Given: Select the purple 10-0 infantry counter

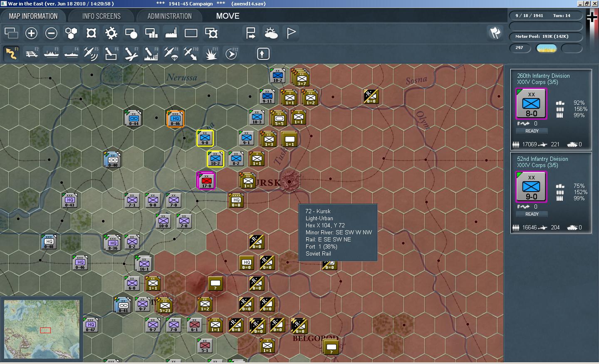Looking at the screenshot, I should click(163, 221).
